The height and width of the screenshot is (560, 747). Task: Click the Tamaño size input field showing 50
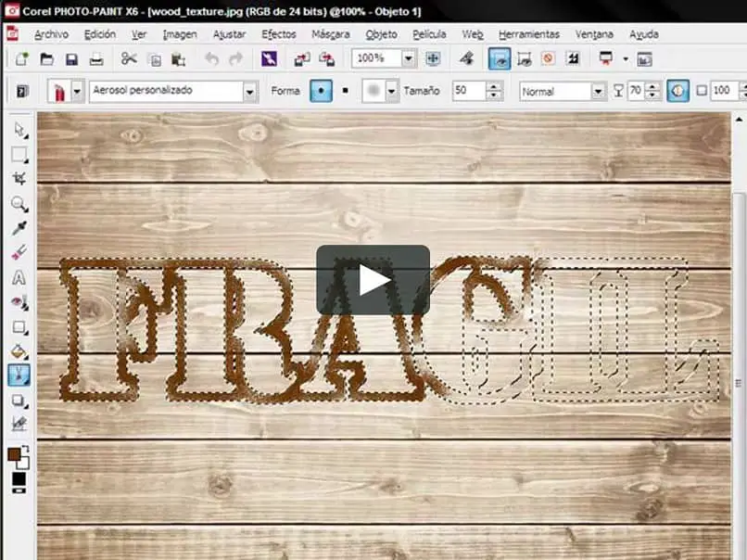pyautogui.click(x=469, y=91)
